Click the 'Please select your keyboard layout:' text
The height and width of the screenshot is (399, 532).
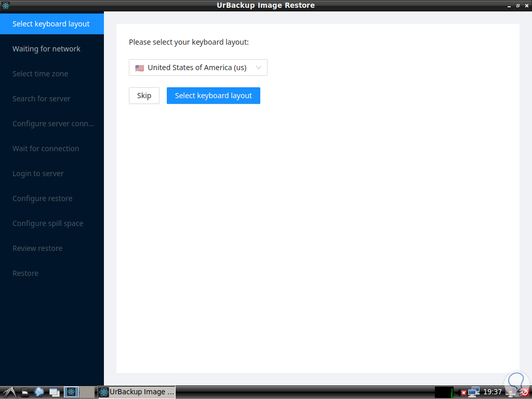coord(189,42)
